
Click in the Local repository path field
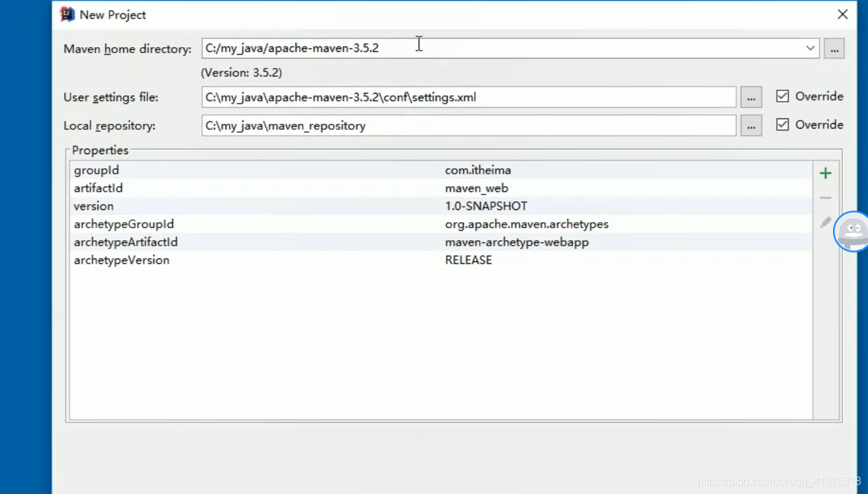point(469,125)
